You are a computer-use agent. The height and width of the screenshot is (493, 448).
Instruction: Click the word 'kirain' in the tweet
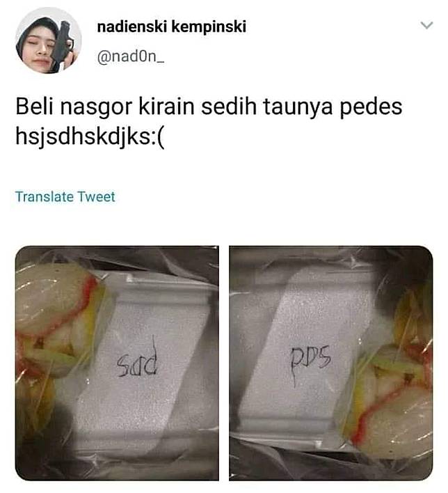coord(166,107)
